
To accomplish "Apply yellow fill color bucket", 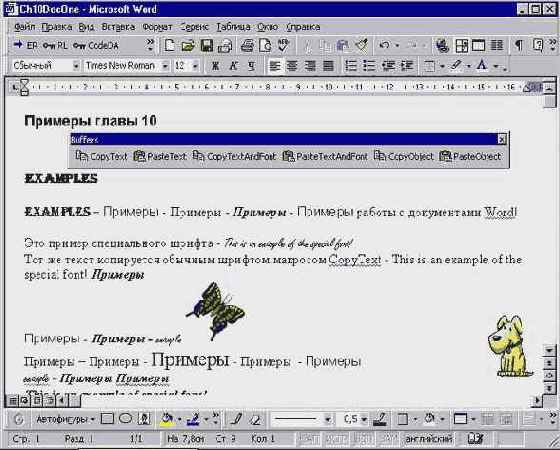I will tap(167, 419).
